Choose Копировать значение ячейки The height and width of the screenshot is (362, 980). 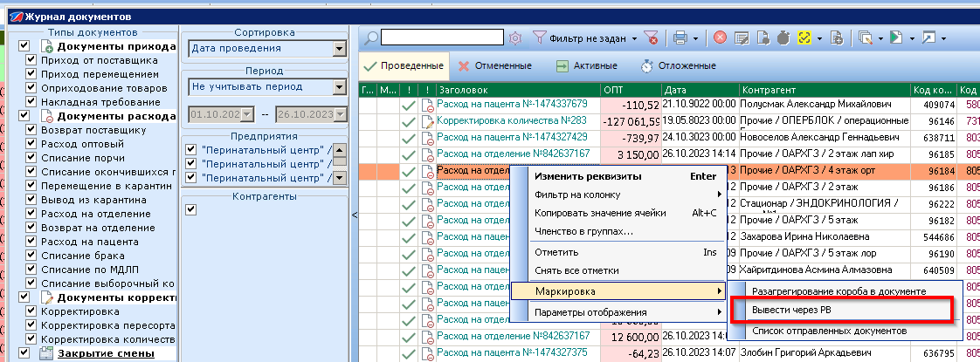(x=618, y=213)
